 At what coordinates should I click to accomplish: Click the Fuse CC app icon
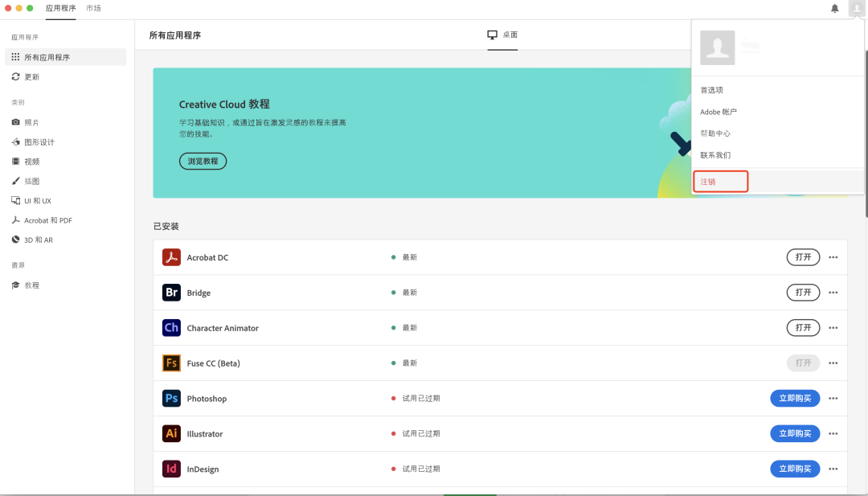tap(172, 363)
